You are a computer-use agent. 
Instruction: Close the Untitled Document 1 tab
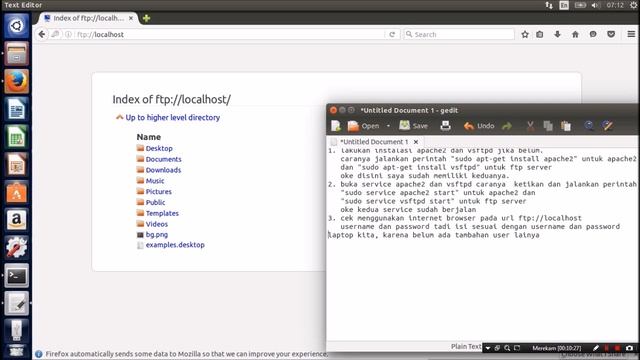416,142
